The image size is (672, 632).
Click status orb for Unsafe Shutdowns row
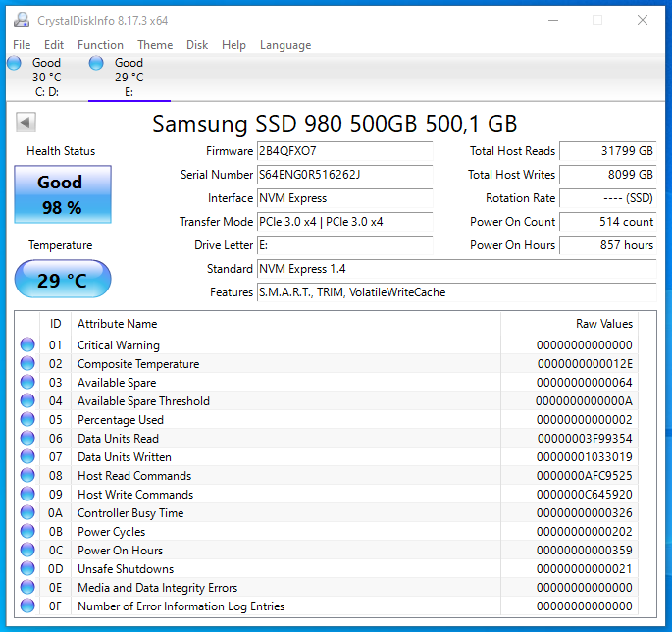(27, 568)
